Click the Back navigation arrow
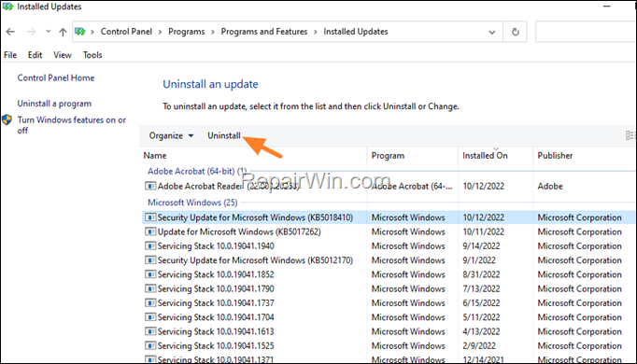Viewport: 637px width, 364px height. [x=10, y=32]
